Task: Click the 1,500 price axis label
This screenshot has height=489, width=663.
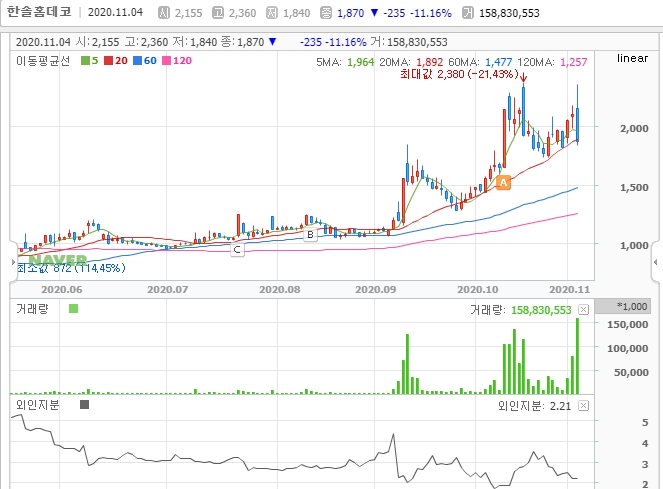Action: [x=634, y=187]
